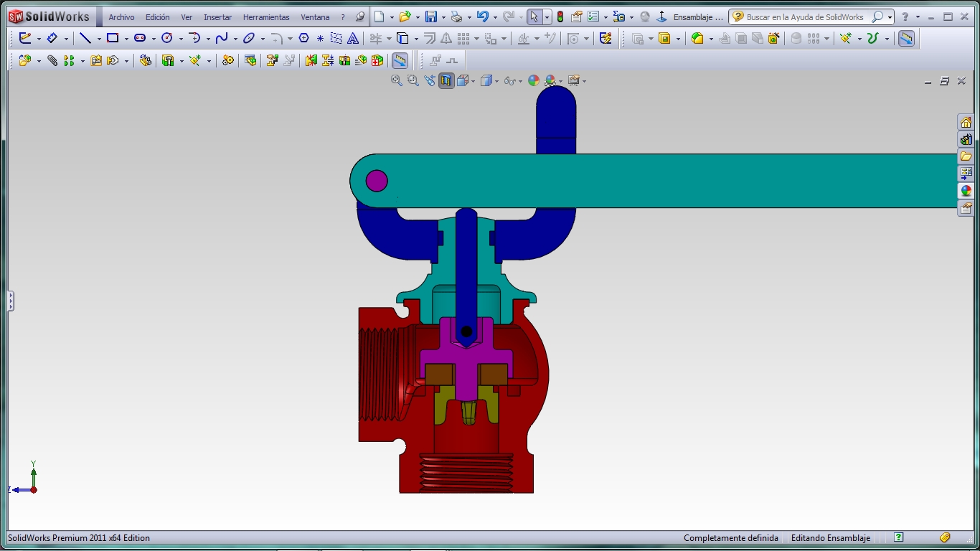Open the Insertar menu
Screen dimensions: 980x551
(217, 17)
